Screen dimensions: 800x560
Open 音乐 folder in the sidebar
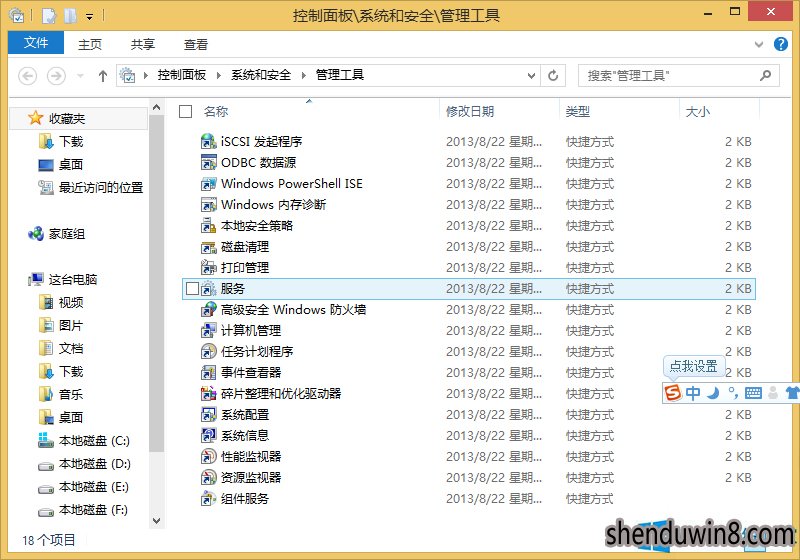[x=70, y=394]
